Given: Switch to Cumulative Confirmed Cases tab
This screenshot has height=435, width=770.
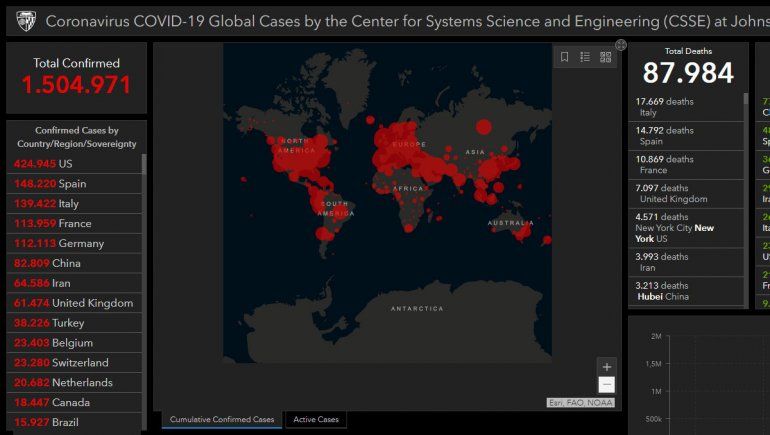Looking at the screenshot, I should tap(222, 420).
